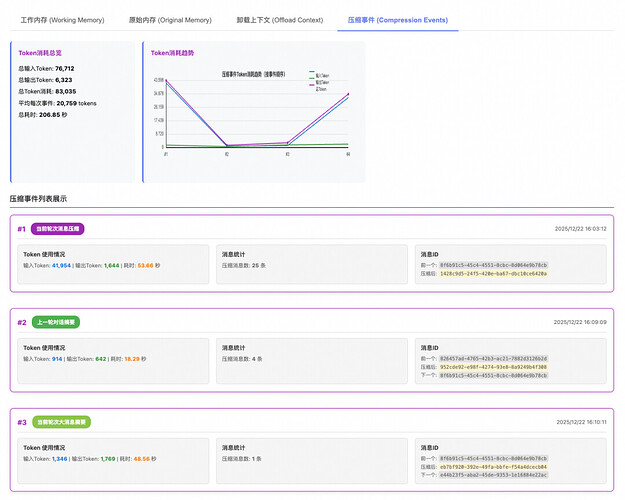Select the total time value 206.85 秒
Viewport: 625px width, 500px height.
(51, 115)
